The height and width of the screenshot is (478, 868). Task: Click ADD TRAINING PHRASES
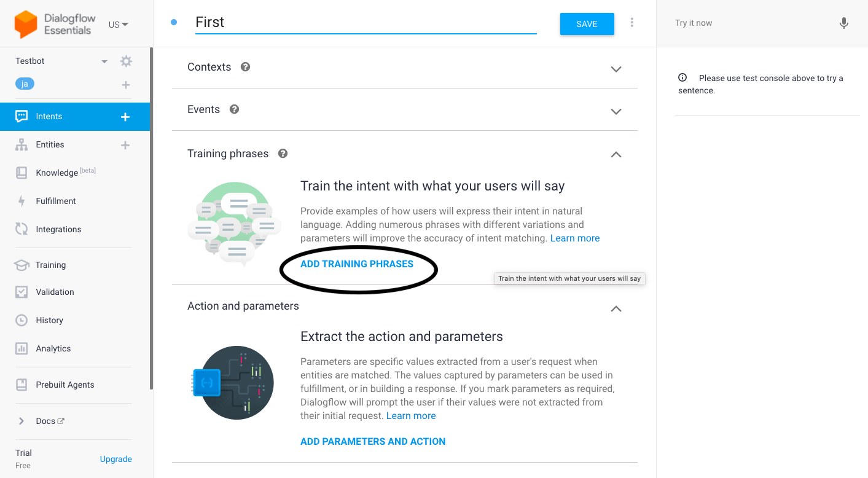(356, 264)
